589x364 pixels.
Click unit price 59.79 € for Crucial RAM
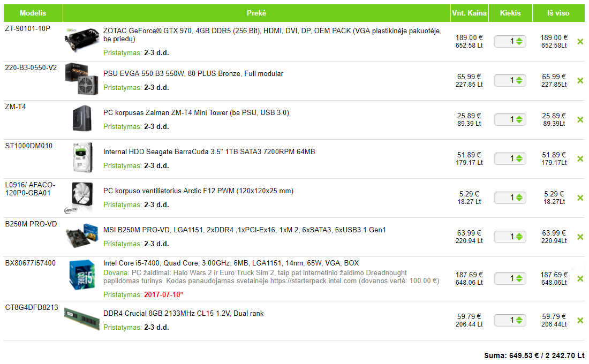469,316
